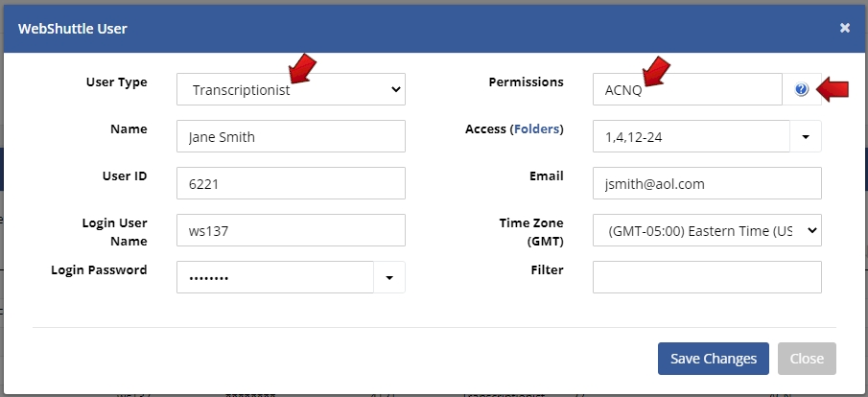
Task: Click the Email field jsmith@aol.com
Action: pyautogui.click(x=707, y=183)
